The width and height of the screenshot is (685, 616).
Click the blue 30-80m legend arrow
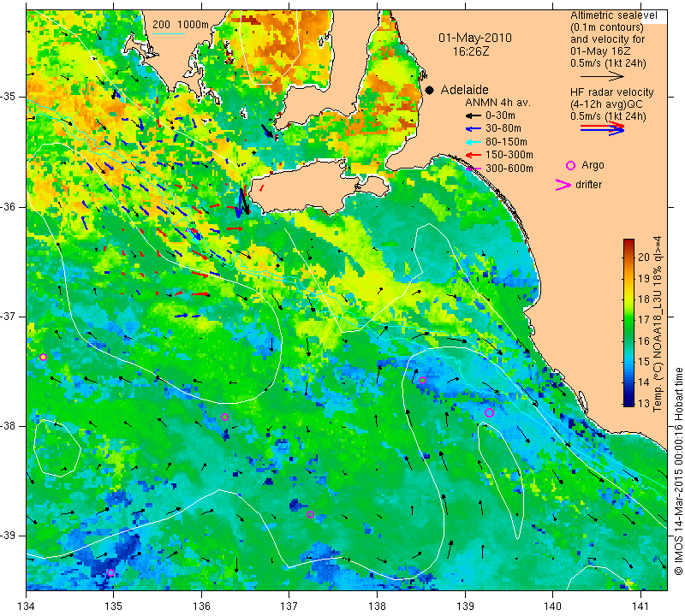tap(474, 129)
